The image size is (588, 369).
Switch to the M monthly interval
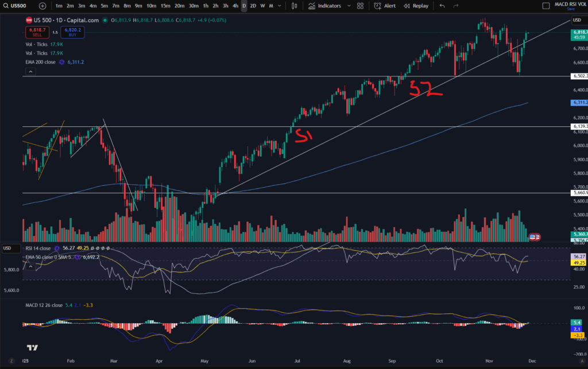click(x=271, y=6)
